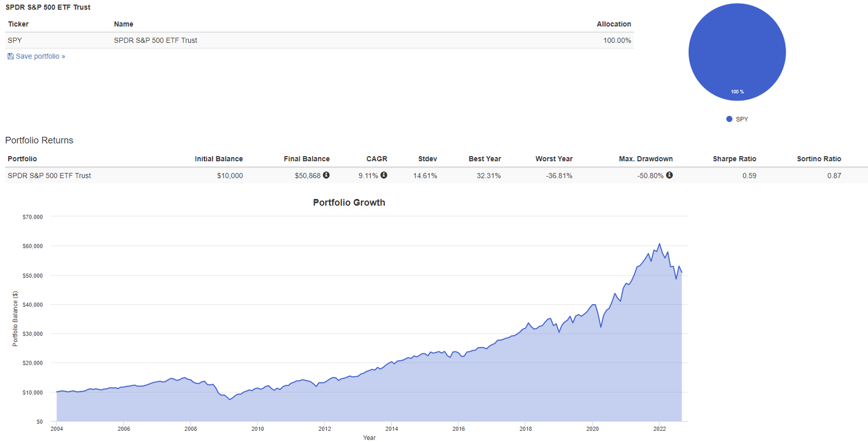Select the 0.59 Sharpe ratio value

pos(749,175)
